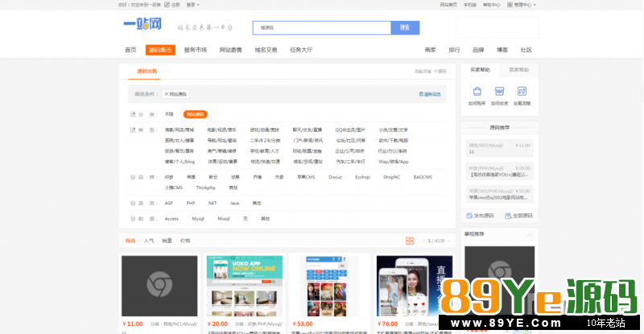Select 不限 in category row
This screenshot has width=644, height=334.
pyautogui.click(x=169, y=114)
